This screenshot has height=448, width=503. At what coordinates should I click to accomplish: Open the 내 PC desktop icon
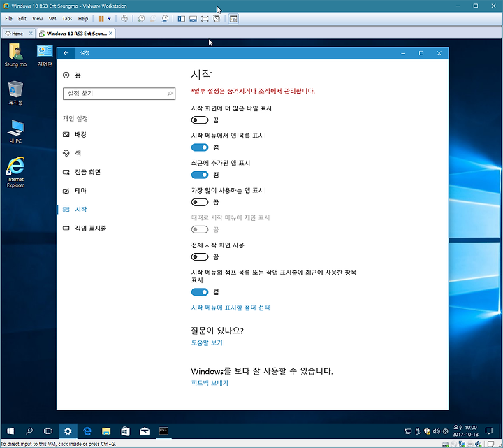[x=15, y=131]
